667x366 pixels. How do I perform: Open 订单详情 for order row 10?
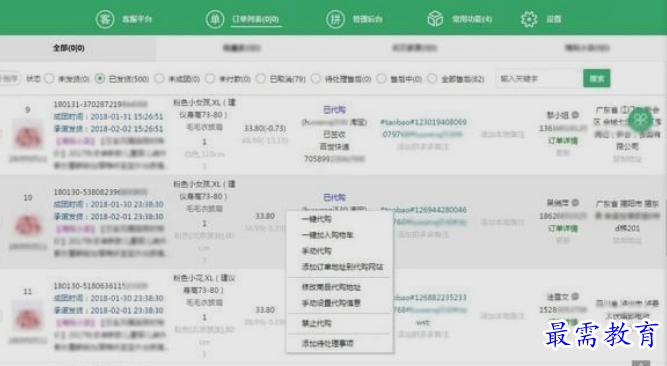(562, 228)
